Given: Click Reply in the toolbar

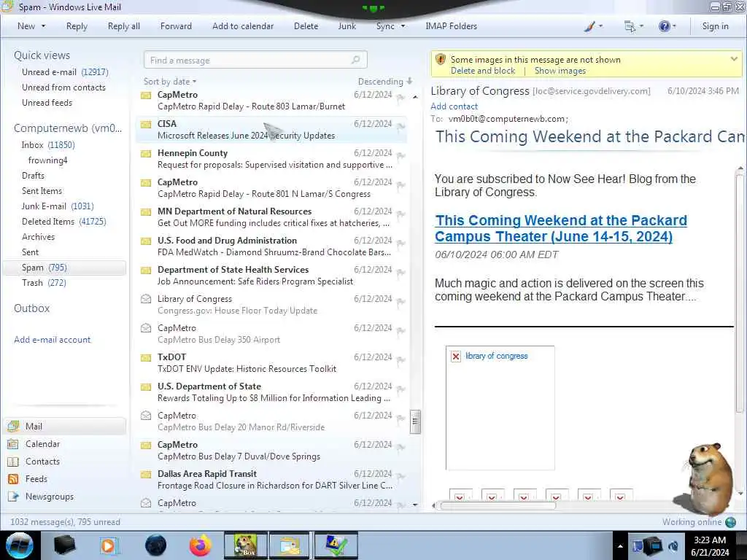Looking at the screenshot, I should 77,26.
